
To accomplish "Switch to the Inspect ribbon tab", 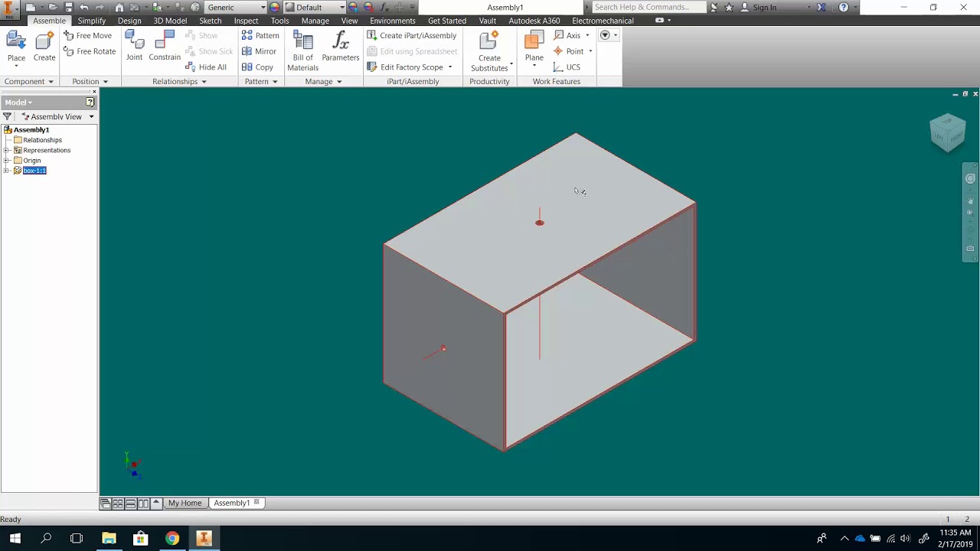I will click(x=246, y=21).
